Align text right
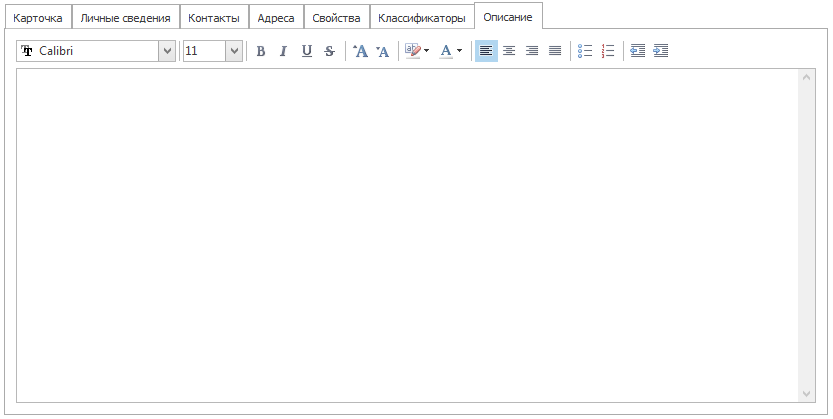The width and height of the screenshot is (833, 419). point(532,51)
